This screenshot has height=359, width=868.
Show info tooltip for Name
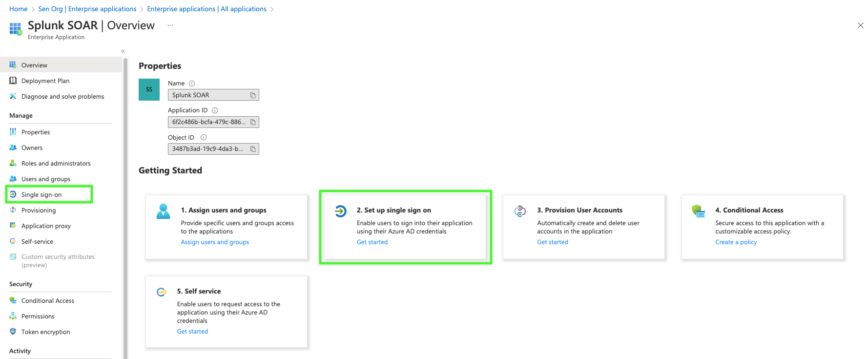click(x=192, y=84)
